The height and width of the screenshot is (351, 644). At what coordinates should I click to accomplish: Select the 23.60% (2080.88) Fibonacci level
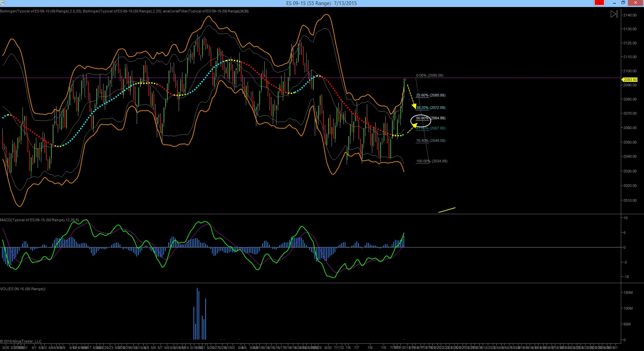431,95
